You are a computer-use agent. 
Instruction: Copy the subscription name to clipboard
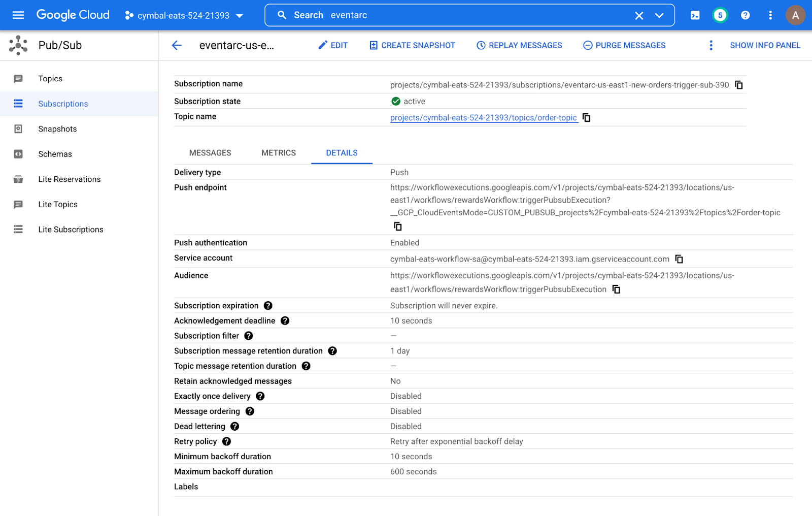pos(739,85)
